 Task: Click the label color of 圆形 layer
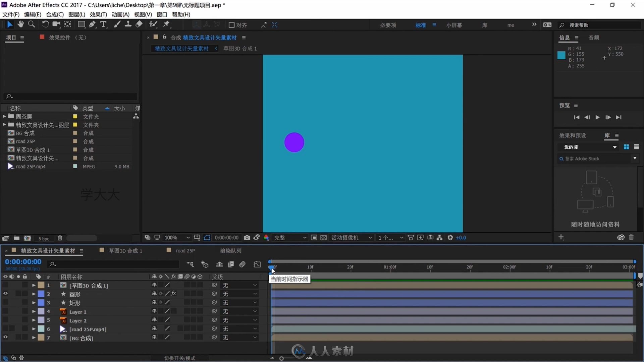pos(41,294)
